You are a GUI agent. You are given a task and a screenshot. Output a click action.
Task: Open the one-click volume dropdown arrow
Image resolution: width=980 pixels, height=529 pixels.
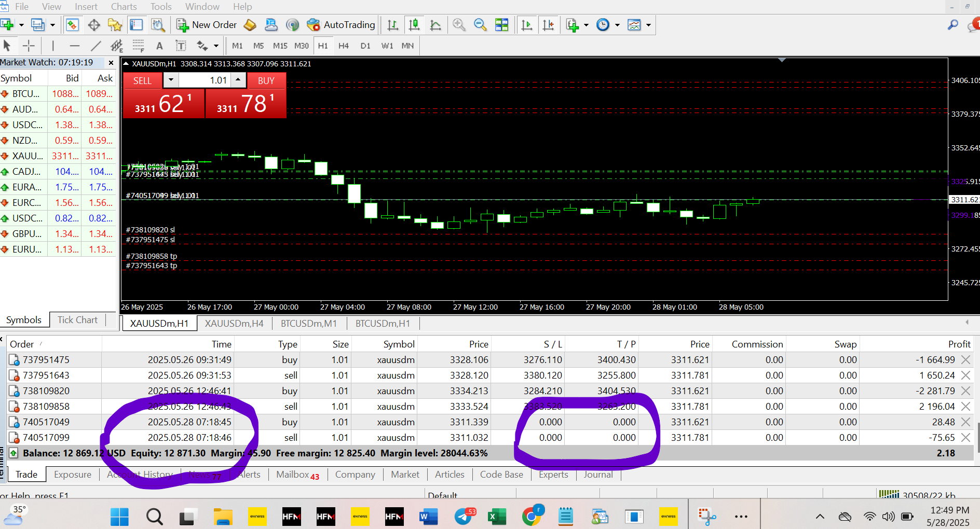click(171, 80)
